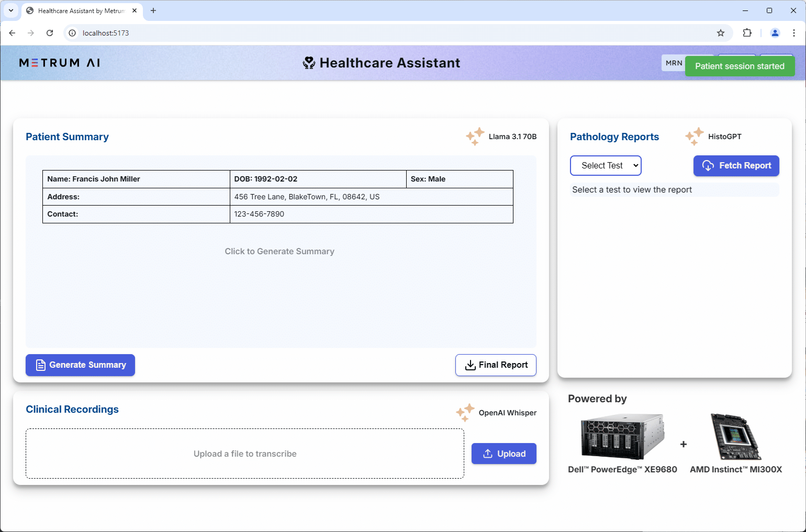Click the heart-in-hands Healthcare Assistant icon
This screenshot has width=806, height=532.
[x=309, y=63]
